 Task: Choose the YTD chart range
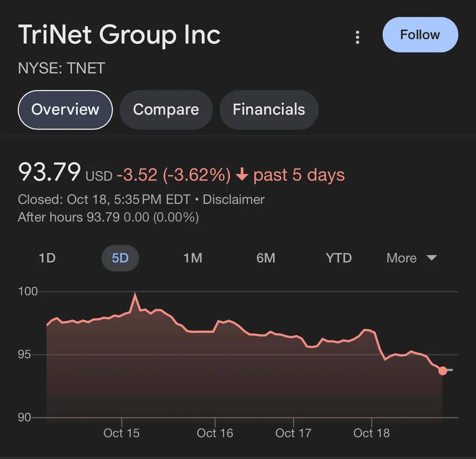click(x=339, y=258)
